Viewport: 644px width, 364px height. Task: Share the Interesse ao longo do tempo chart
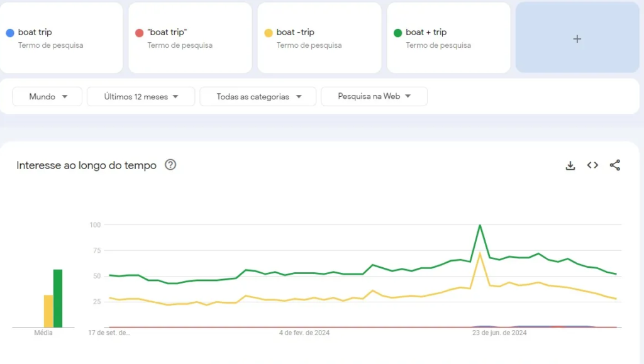(615, 165)
